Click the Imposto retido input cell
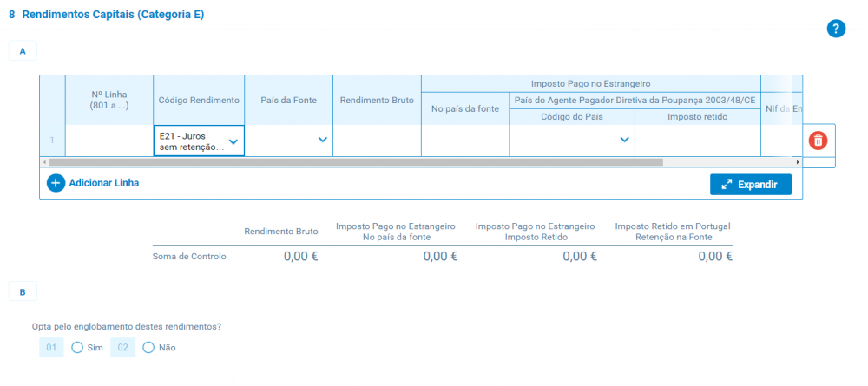This screenshot has width=868, height=386. (697, 140)
